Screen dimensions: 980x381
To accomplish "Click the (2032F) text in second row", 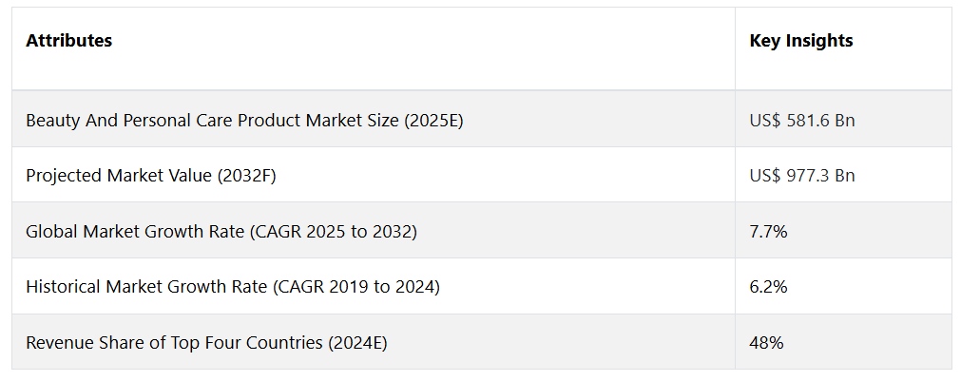I will [246, 176].
